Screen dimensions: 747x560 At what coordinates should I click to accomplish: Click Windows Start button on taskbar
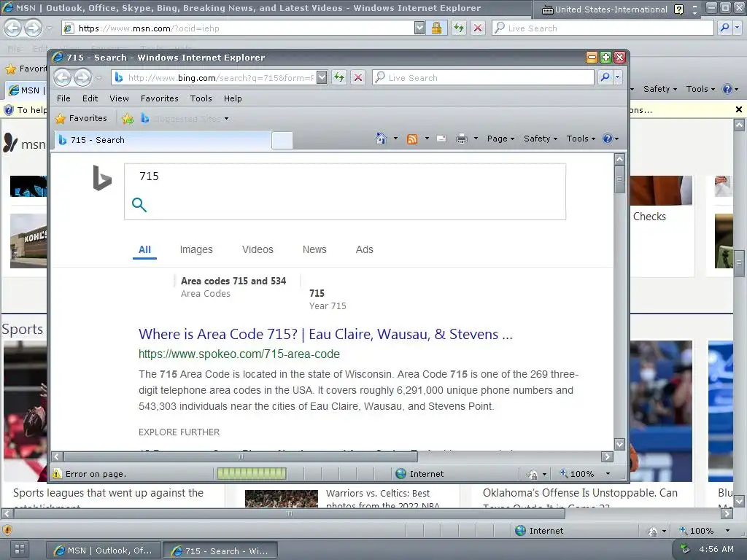click(x=20, y=549)
